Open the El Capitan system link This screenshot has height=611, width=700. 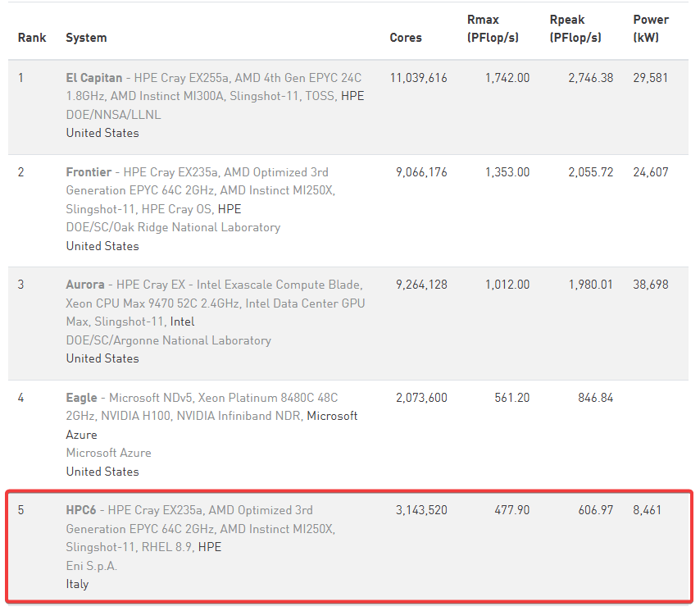94,78
